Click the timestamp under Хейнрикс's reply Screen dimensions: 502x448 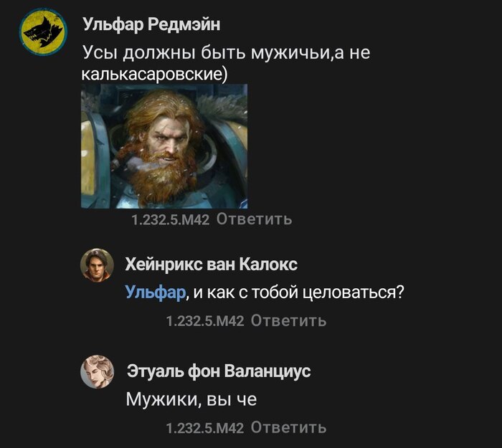point(205,320)
